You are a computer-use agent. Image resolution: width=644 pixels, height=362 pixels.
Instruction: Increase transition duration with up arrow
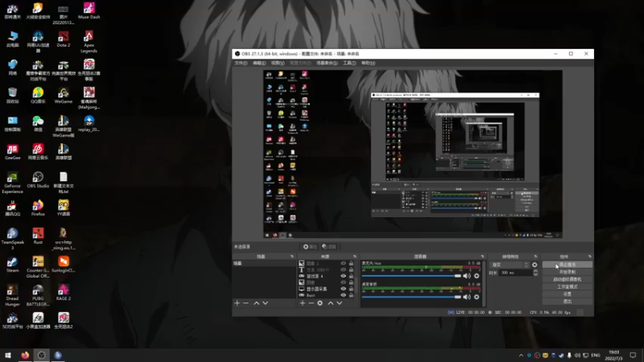coord(535,271)
